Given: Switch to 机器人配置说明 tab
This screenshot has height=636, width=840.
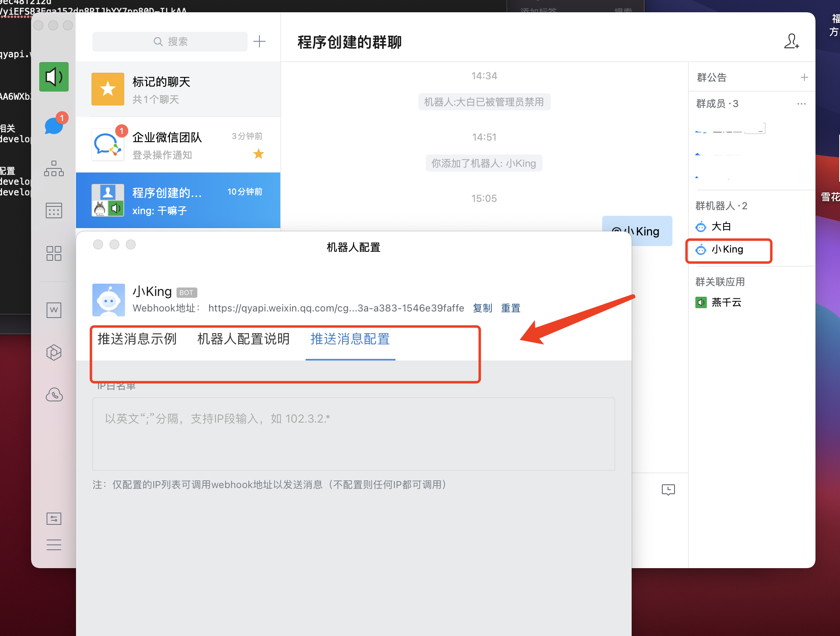Looking at the screenshot, I should 243,339.
